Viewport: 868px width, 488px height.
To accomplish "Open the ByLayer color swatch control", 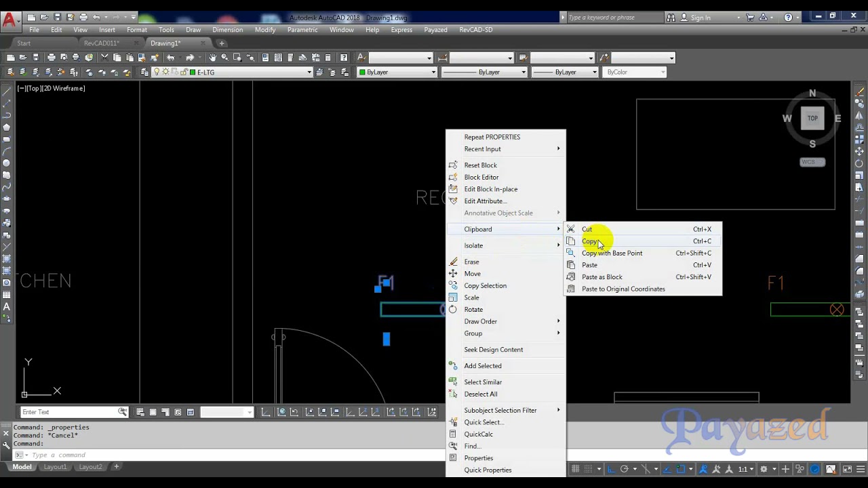I will pyautogui.click(x=397, y=72).
